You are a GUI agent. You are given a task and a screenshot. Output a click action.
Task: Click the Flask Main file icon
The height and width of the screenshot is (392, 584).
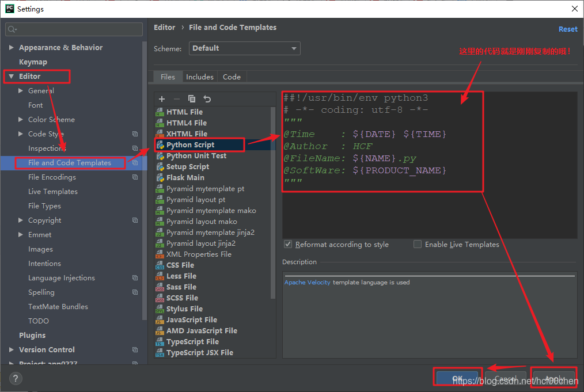point(160,177)
